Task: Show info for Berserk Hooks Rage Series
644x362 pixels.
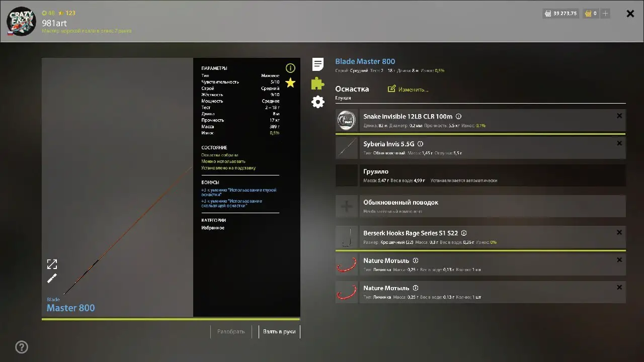Action: 464,233
